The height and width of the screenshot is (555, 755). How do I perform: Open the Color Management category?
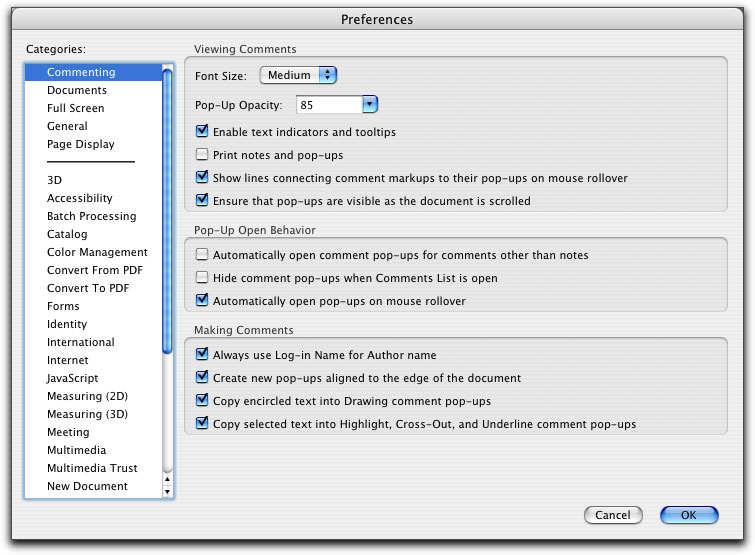pos(97,252)
